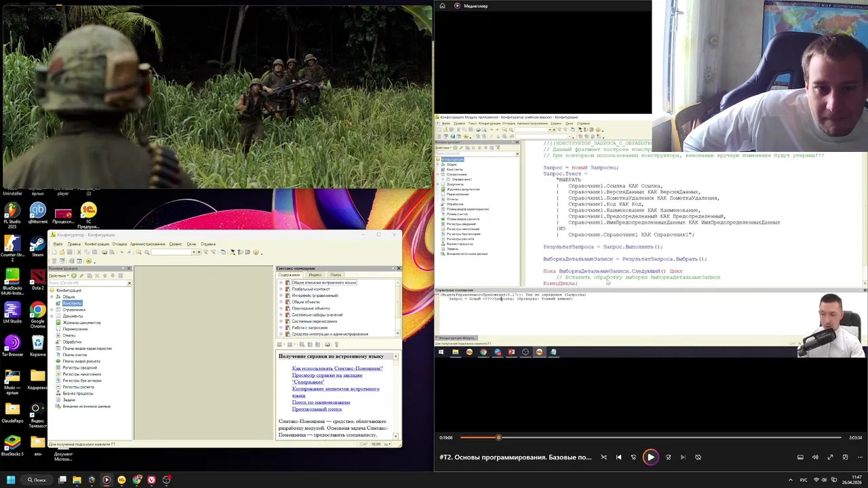Expand Общие node in configuration tree
The height and width of the screenshot is (488, 868).
[52, 297]
